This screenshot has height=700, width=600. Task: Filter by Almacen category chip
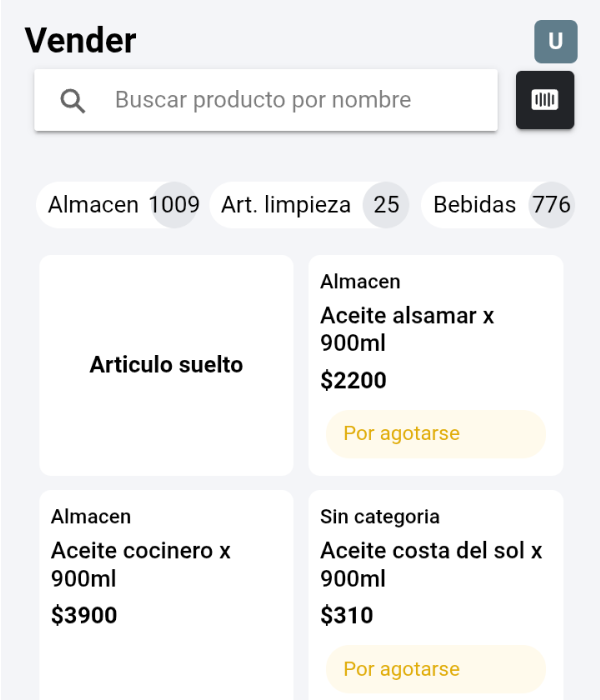tap(117, 205)
